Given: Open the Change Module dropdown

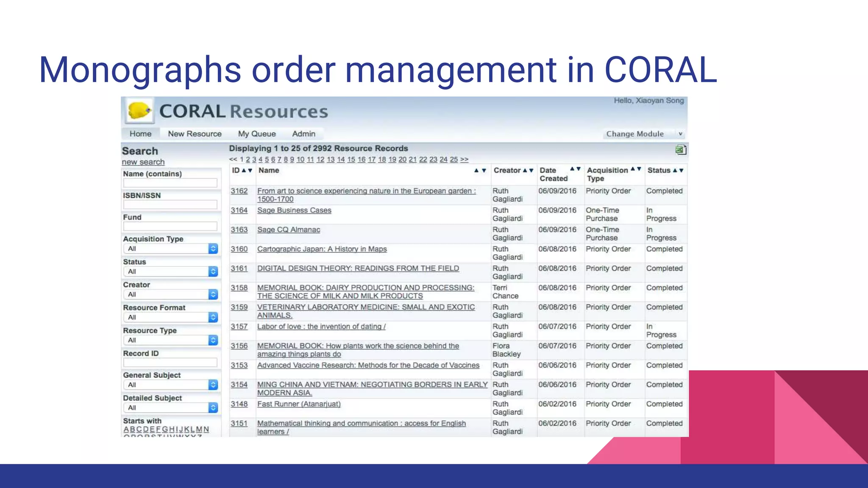Looking at the screenshot, I should 644,134.
